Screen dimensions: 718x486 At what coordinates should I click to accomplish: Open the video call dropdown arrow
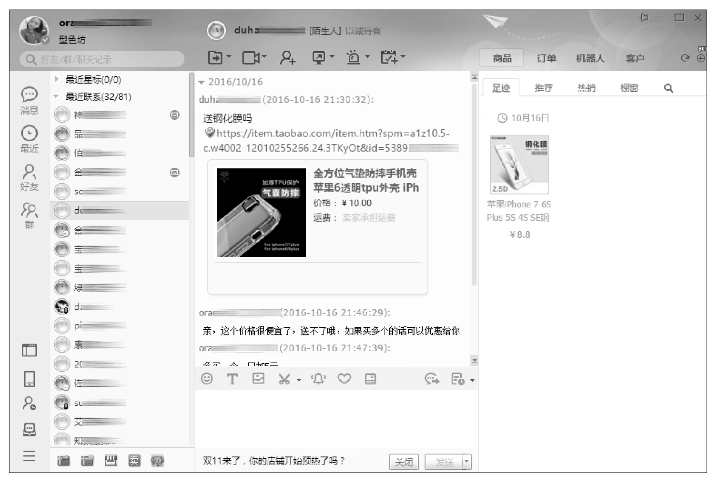[264, 57]
